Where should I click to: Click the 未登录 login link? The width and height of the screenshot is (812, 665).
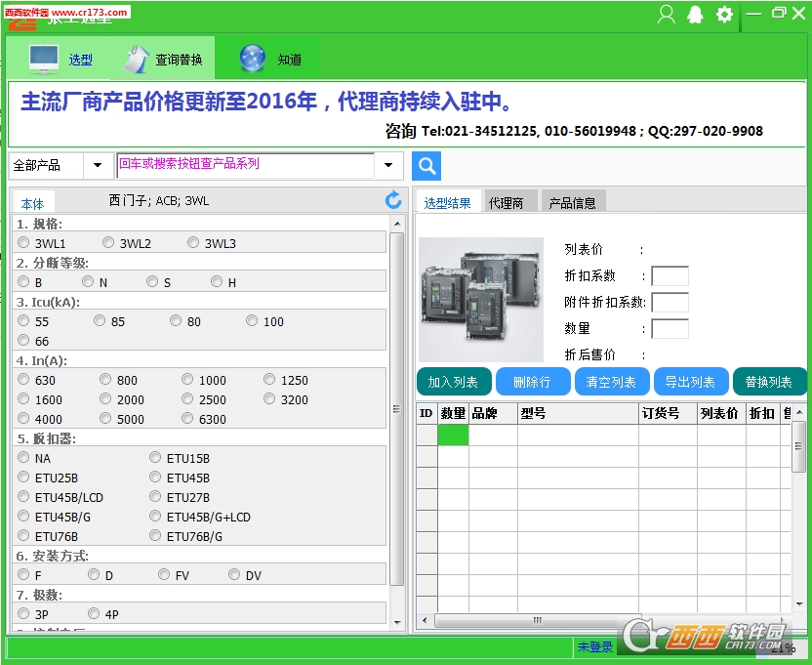click(x=595, y=646)
